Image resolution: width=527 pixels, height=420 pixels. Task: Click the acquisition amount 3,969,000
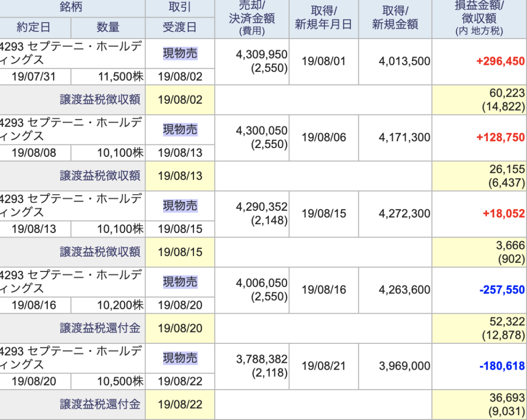click(x=405, y=366)
